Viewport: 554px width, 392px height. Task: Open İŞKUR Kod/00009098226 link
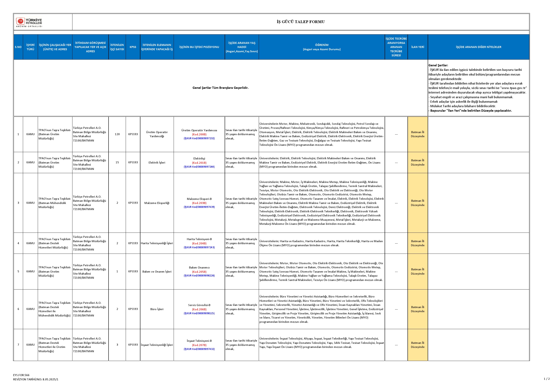tap(199, 276)
